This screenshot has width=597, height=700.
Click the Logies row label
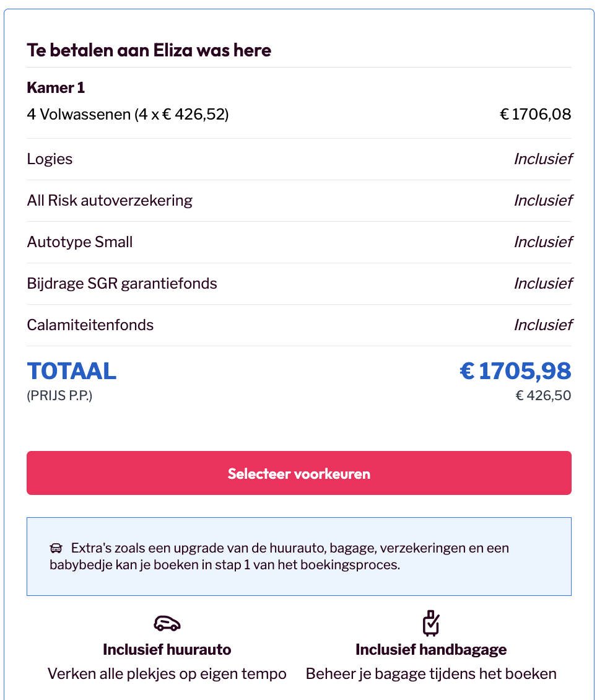(50, 159)
